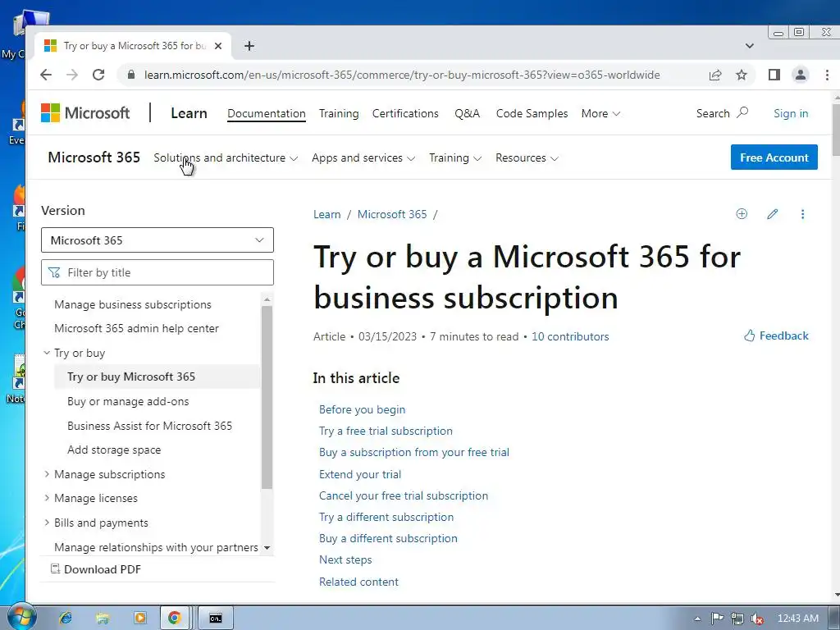This screenshot has height=630, width=840.
Task: Click the Learn header link
Action: (x=189, y=113)
